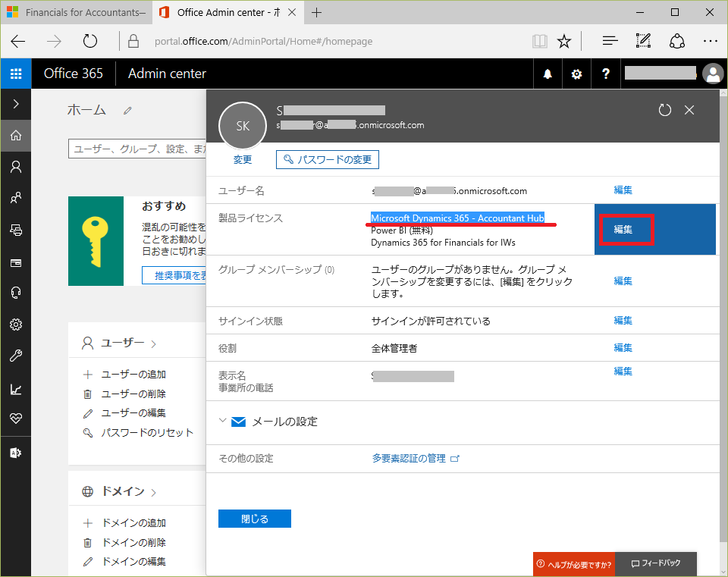Edit the ホーム page with pencil icon

pyautogui.click(x=127, y=111)
